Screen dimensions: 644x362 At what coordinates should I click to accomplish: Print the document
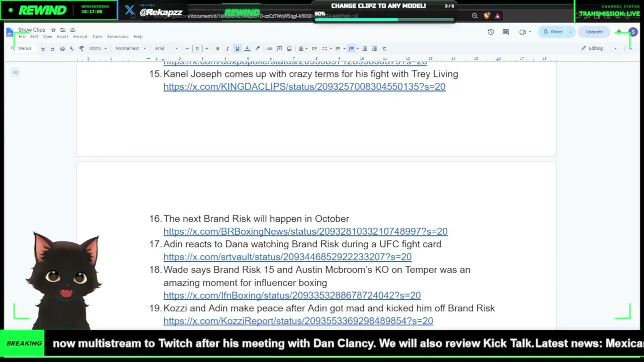[62, 49]
